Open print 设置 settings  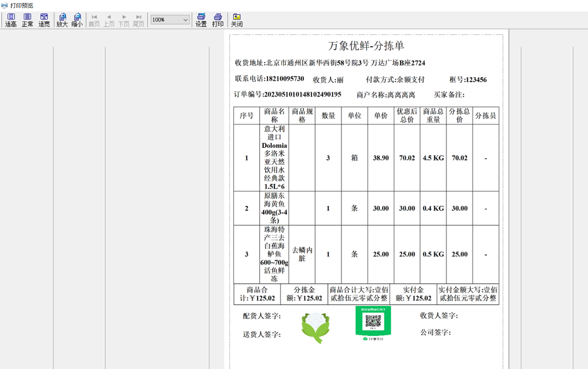201,20
